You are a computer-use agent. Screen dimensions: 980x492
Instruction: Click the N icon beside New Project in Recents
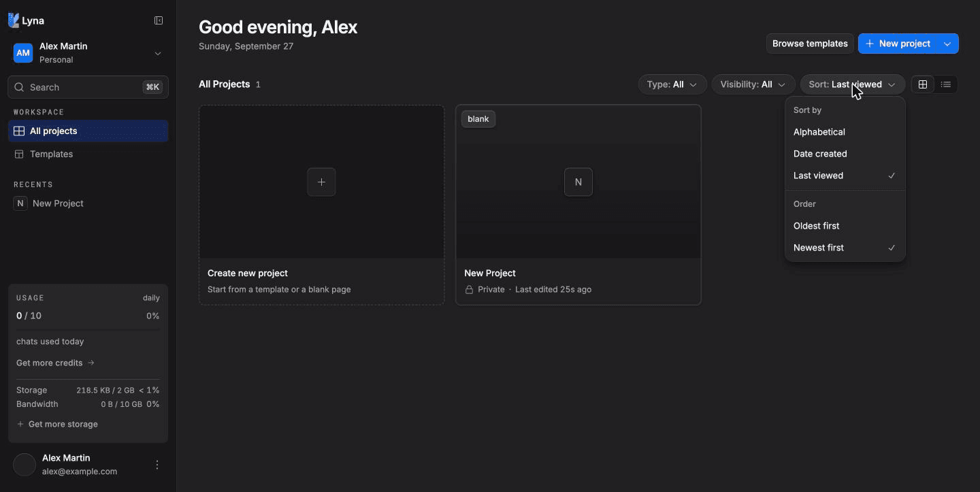pyautogui.click(x=20, y=203)
